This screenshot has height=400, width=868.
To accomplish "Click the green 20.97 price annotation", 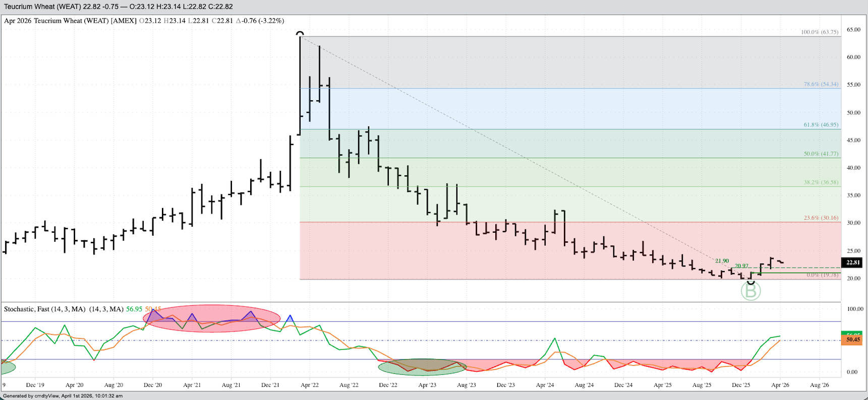I will (x=741, y=266).
